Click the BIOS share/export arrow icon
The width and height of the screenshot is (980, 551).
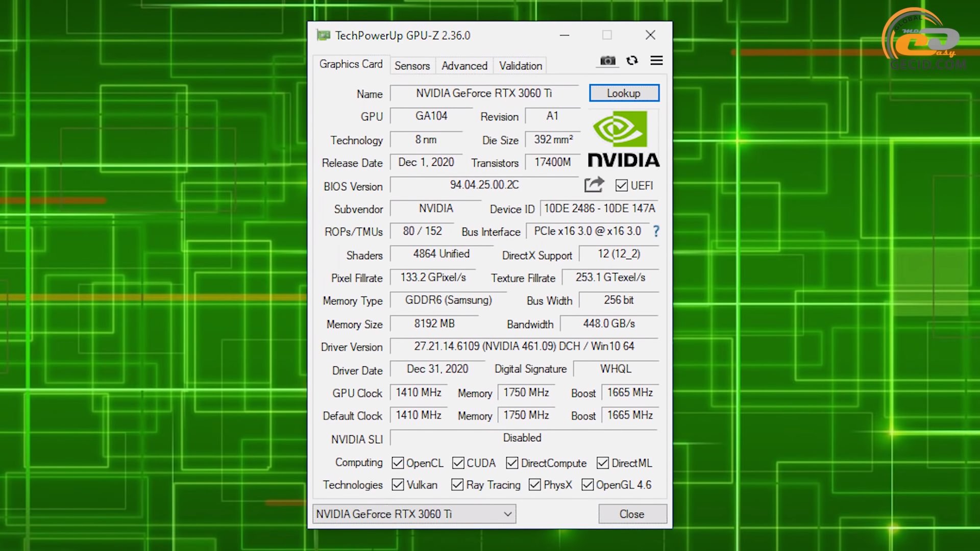[x=594, y=185]
